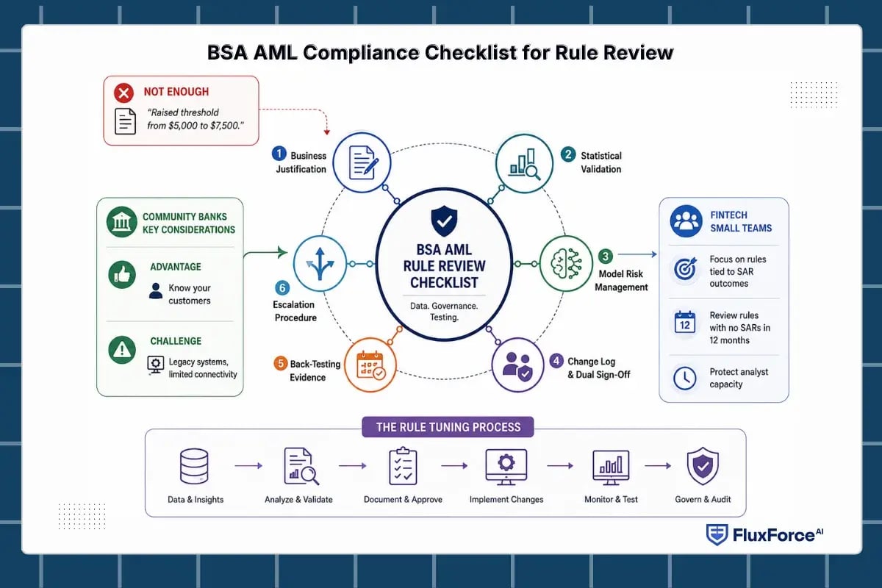Click The Rule Tuning Process purple banner
This screenshot has height=588, width=882.
coord(448,427)
